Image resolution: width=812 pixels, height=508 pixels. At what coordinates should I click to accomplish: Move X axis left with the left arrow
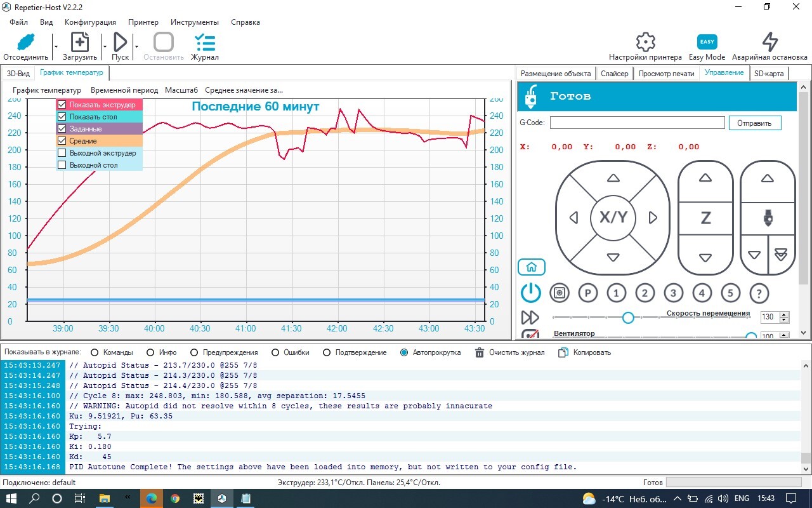tap(574, 218)
